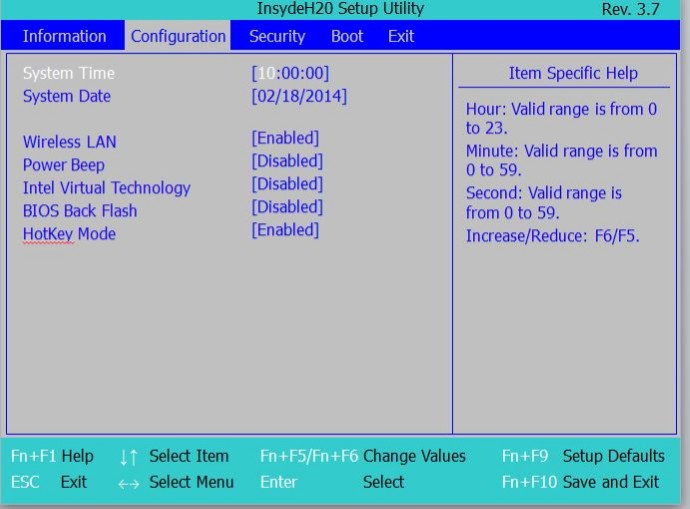Select the System Date value field

click(299, 96)
